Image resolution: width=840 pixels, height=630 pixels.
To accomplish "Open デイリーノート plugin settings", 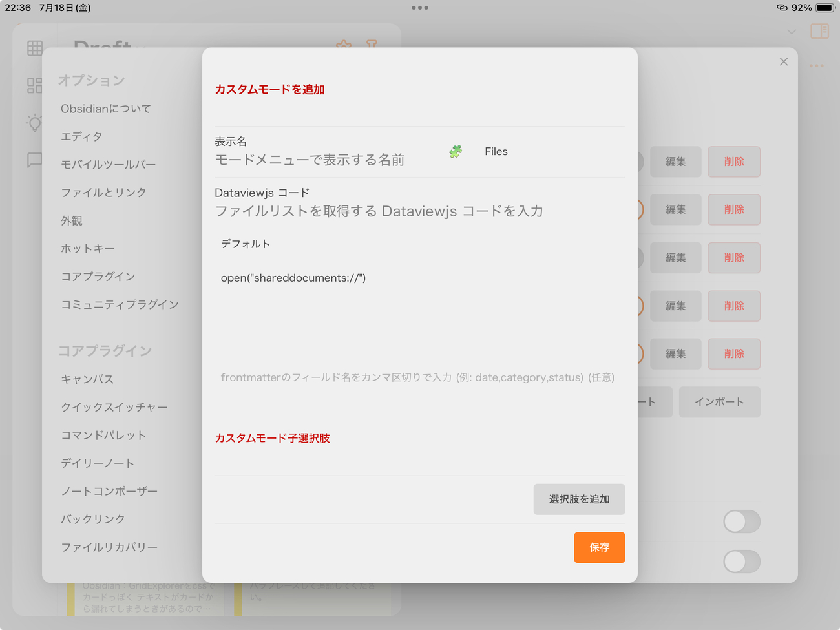I will coord(98,463).
